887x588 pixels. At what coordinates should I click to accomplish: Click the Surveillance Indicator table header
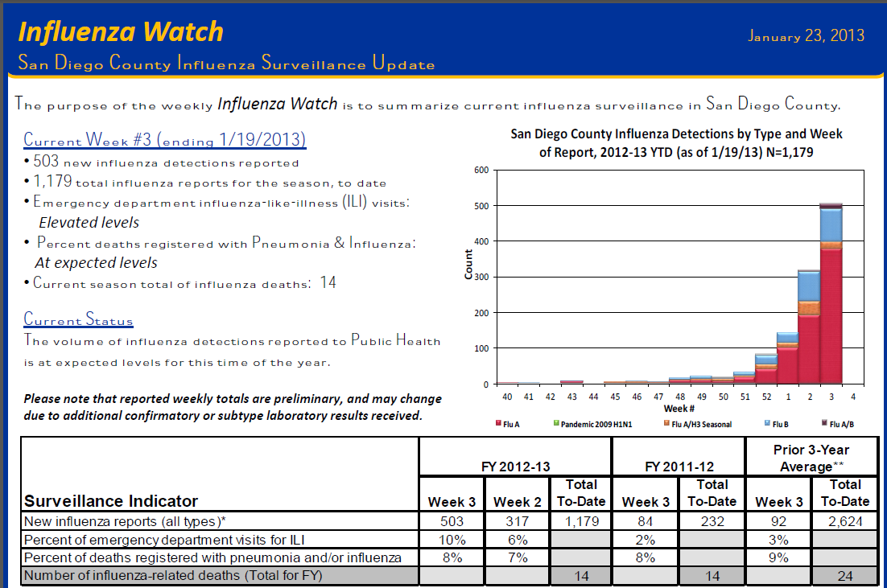tap(111, 501)
